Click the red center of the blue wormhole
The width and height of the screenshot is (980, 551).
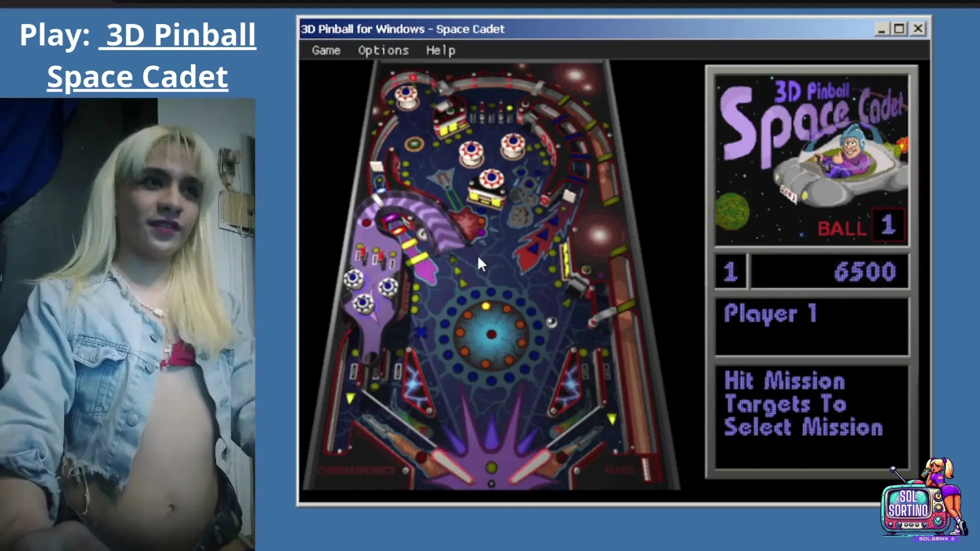point(491,334)
